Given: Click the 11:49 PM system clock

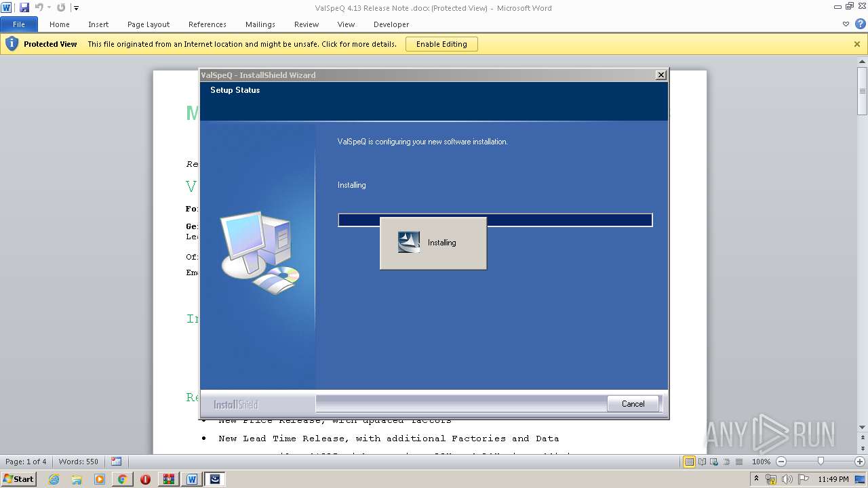Looking at the screenshot, I should tap(834, 479).
